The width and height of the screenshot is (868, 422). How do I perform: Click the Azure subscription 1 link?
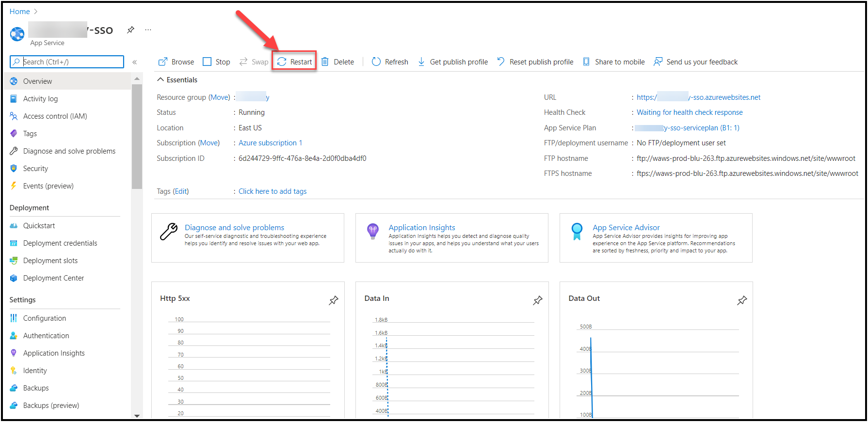pyautogui.click(x=270, y=143)
